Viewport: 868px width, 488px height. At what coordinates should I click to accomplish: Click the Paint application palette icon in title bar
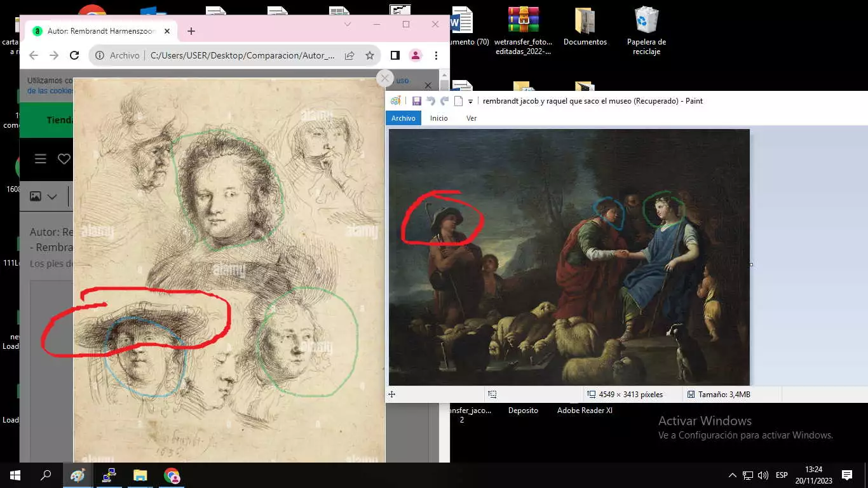[395, 101]
